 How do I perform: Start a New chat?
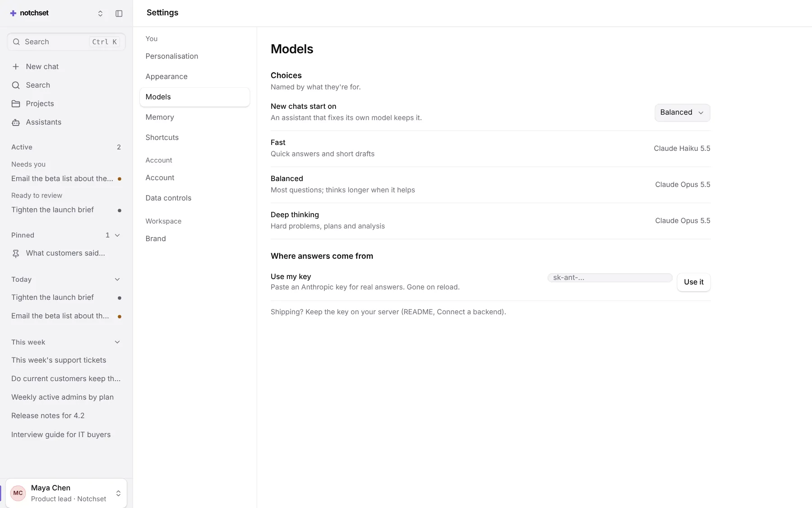(66, 67)
